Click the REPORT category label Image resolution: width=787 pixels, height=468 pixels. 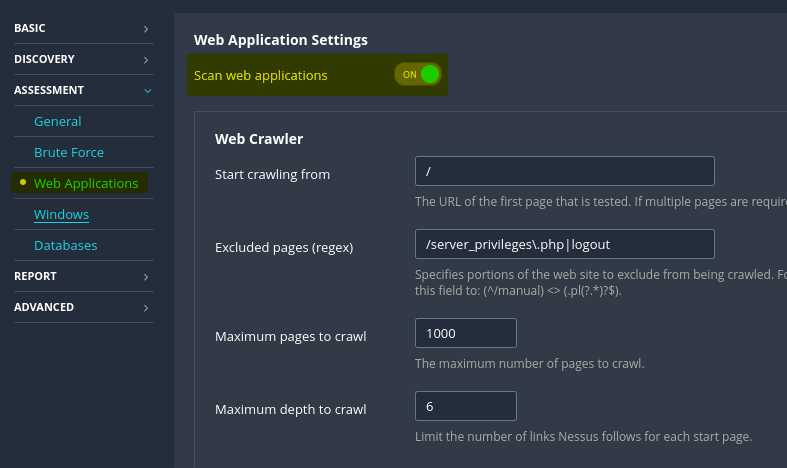(35, 277)
